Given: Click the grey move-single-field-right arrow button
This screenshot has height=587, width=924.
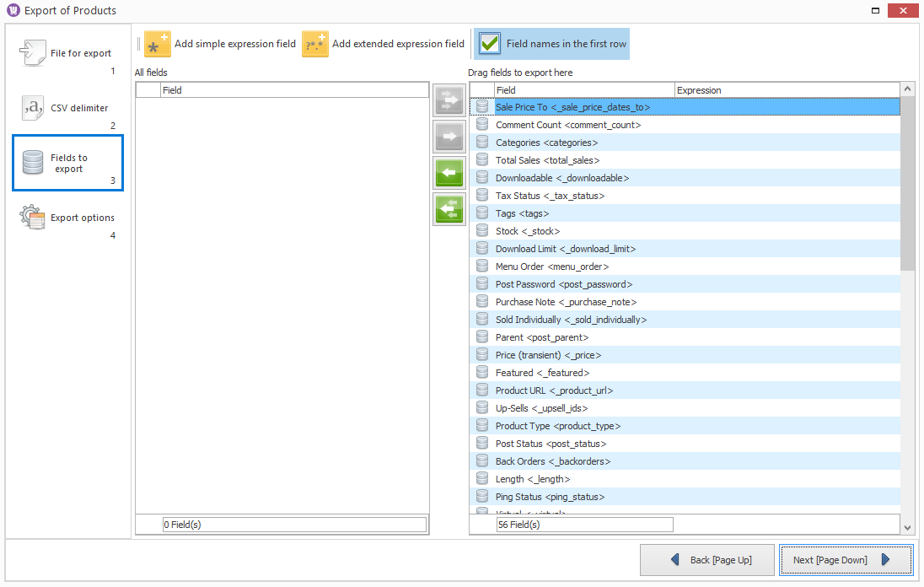Looking at the screenshot, I should 449,137.
